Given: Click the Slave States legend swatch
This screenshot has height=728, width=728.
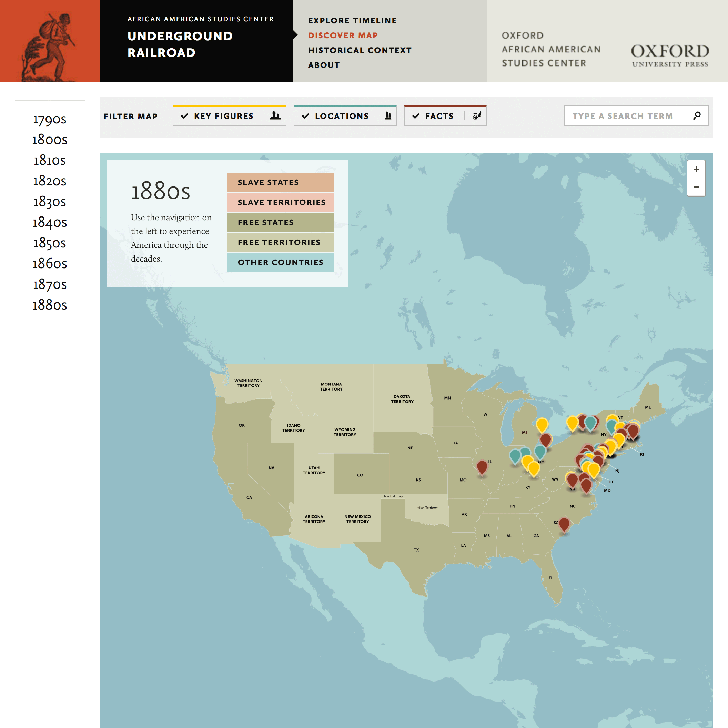Looking at the screenshot, I should click(281, 182).
